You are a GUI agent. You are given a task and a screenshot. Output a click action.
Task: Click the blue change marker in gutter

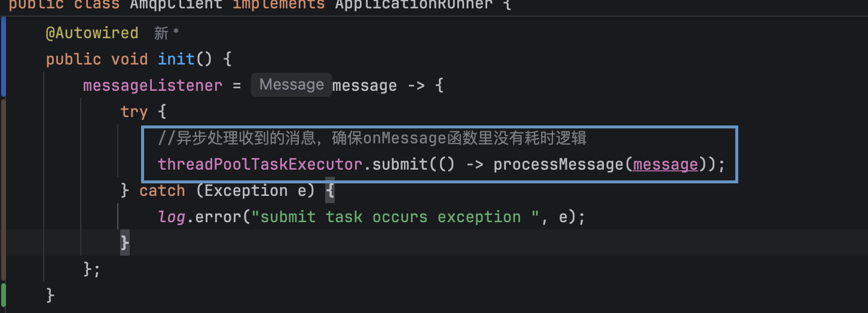click(3, 57)
